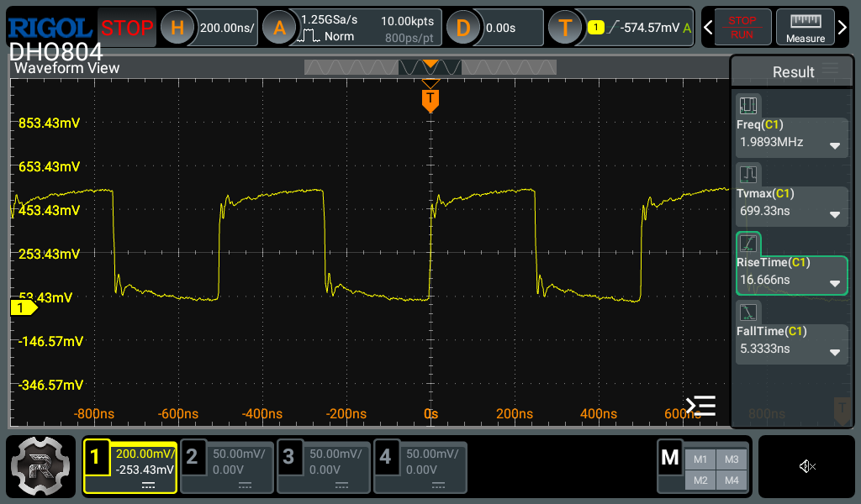This screenshot has height=504, width=861.
Task: Open the Trigger T settings icon
Action: (x=565, y=28)
